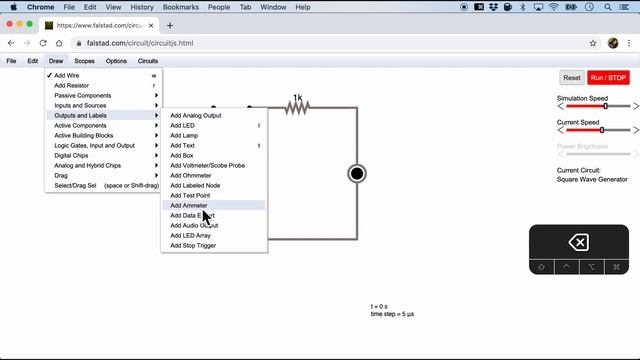This screenshot has height=360, width=640.
Task: Expand Active Building Blocks submenu
Action: (103, 136)
